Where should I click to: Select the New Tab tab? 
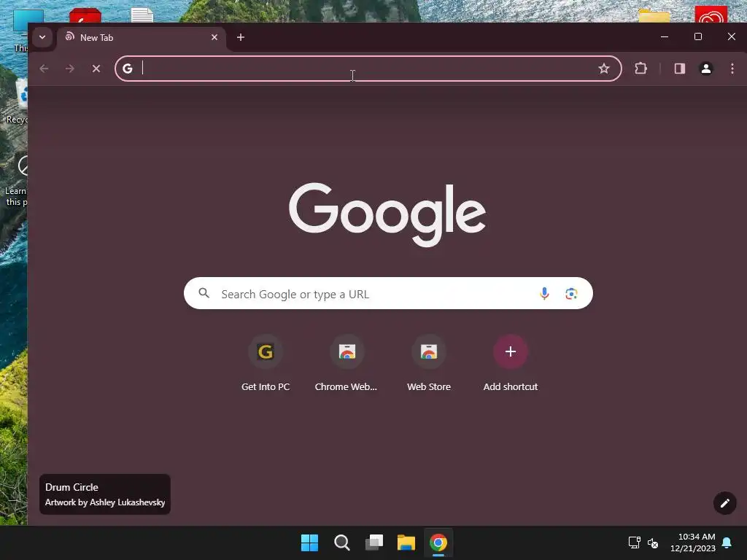click(141, 38)
